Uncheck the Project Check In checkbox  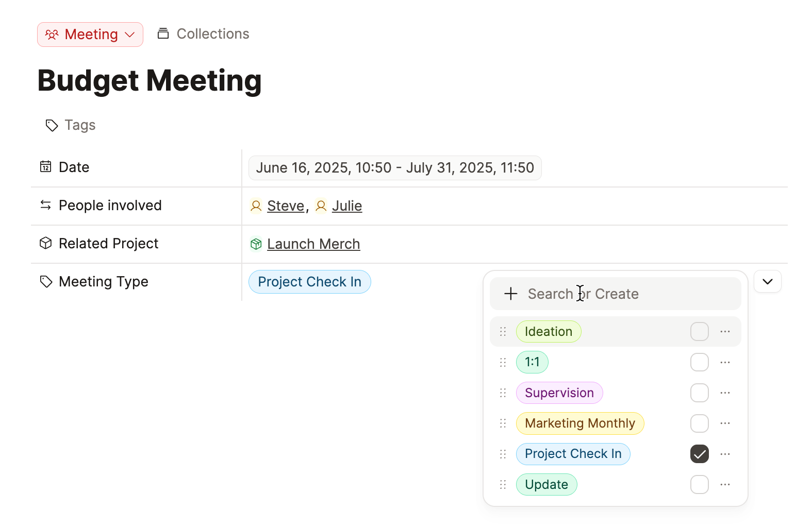pos(699,454)
